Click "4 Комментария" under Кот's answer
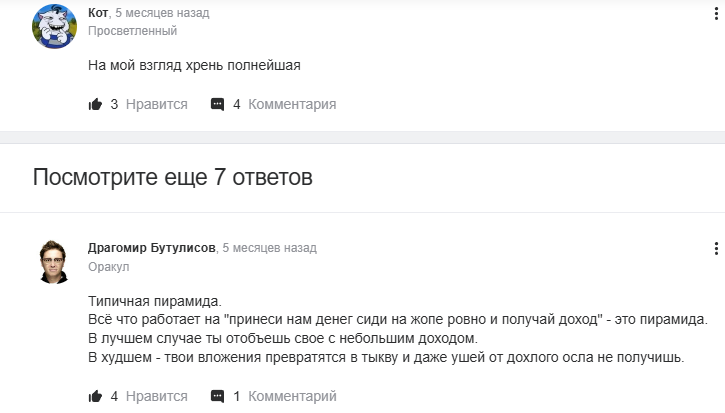Screen dimensions: 725x413 point(284,104)
